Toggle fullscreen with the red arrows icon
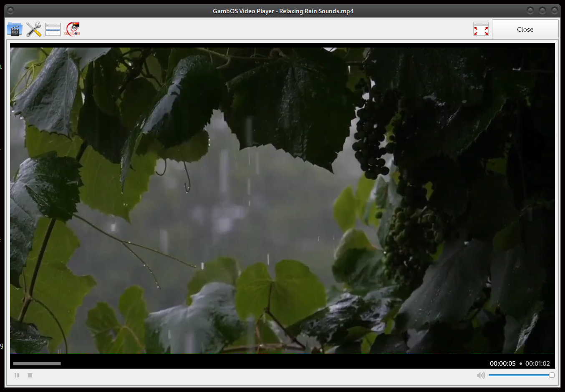 481,29
